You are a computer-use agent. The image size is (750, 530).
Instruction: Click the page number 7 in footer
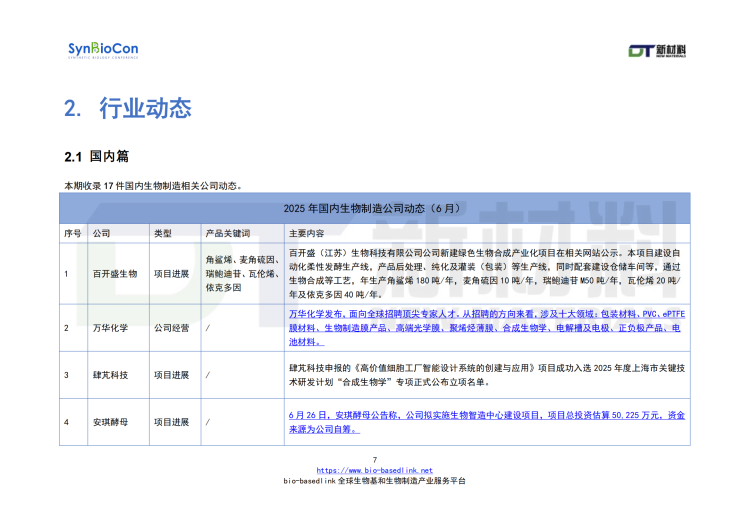coord(374,460)
